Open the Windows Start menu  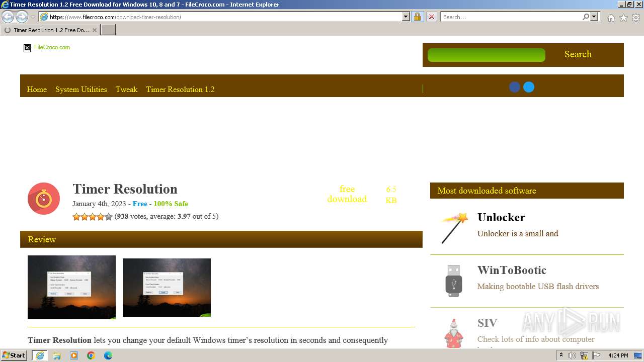[14, 355]
